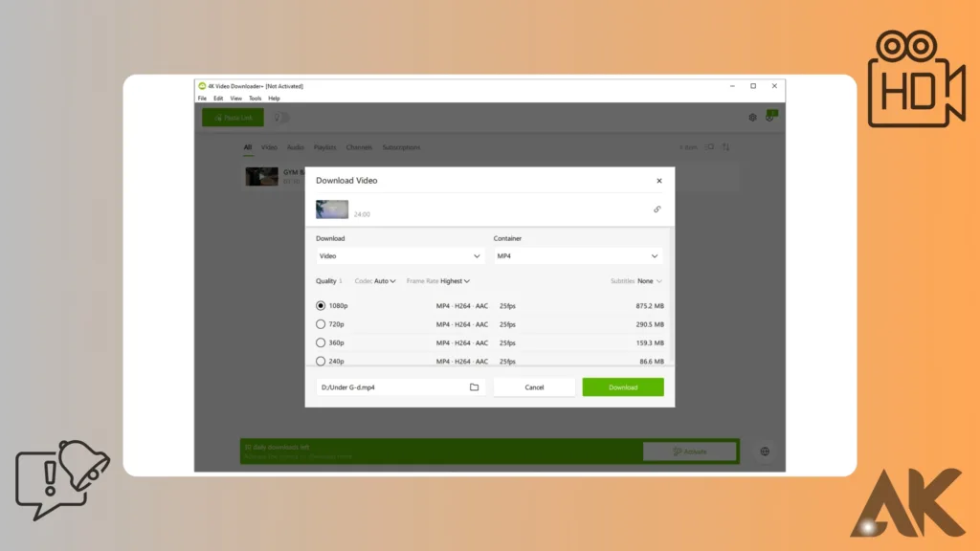The image size is (980, 551).
Task: Browse for a save folder
Action: click(x=475, y=387)
